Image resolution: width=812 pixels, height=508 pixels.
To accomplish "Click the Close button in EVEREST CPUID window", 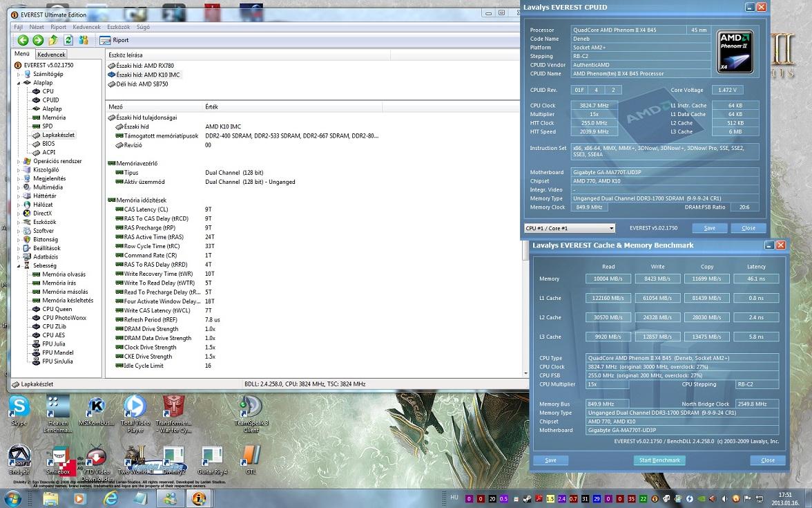I will pyautogui.click(x=748, y=228).
